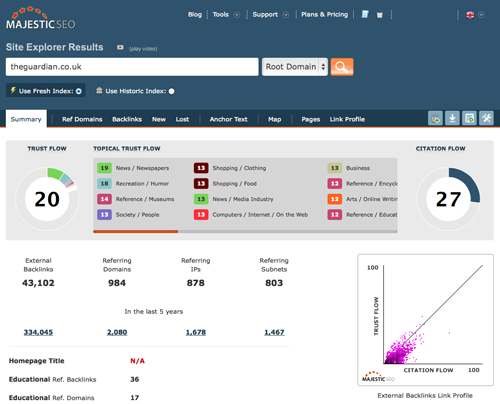Click the 13 Society / People badge
Screen dimensions: 500x404
click(104, 215)
